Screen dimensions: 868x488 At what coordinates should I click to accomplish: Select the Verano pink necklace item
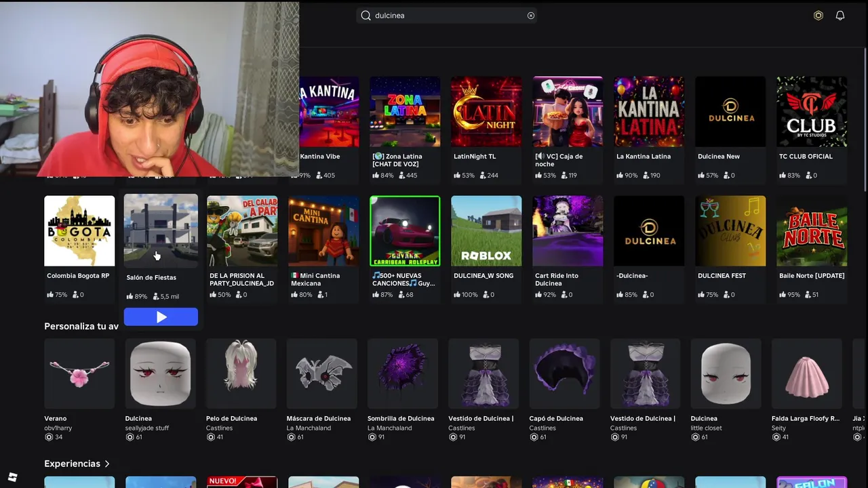pos(79,373)
